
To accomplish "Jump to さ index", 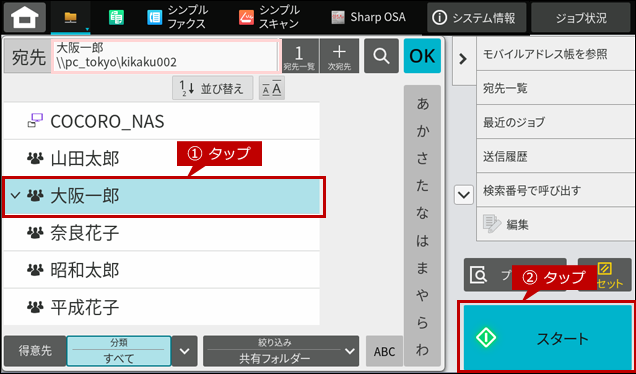I will coord(422,159).
